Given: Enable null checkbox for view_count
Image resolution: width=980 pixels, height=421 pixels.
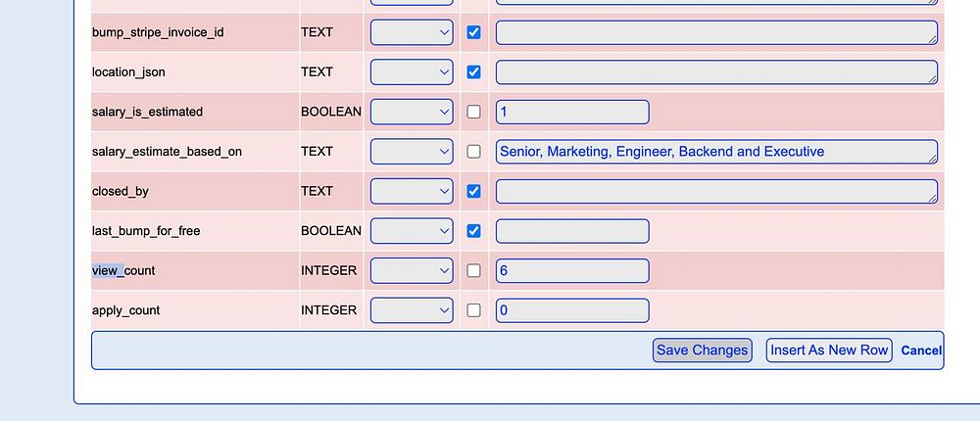Looking at the screenshot, I should tap(474, 270).
